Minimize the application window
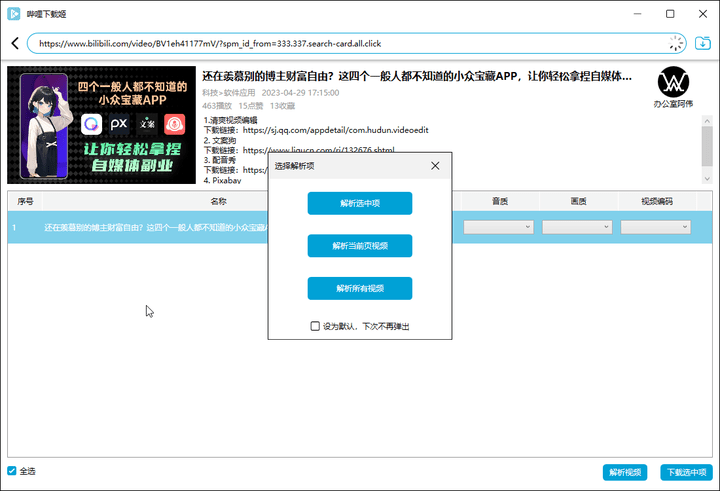This screenshot has height=491, width=720. coord(637,14)
